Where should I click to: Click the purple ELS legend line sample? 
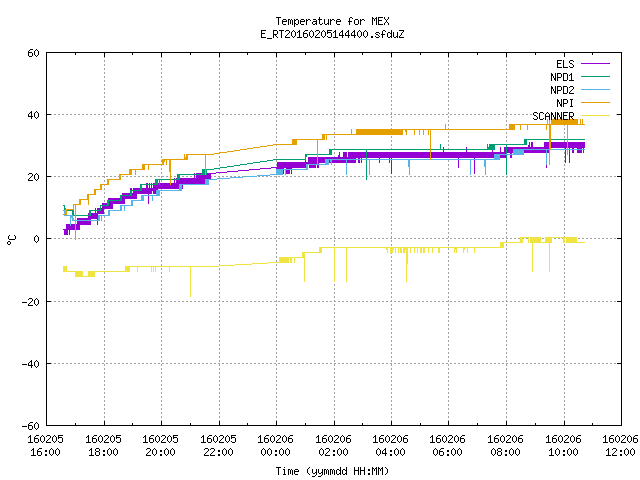595,64
